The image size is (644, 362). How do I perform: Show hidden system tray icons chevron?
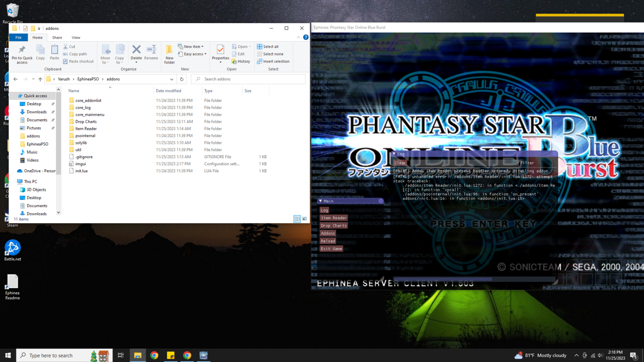576,355
